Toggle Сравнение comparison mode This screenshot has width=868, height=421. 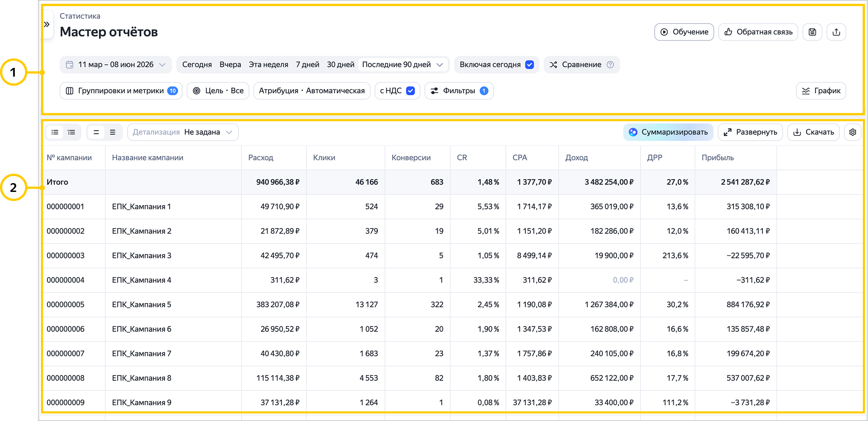click(581, 65)
